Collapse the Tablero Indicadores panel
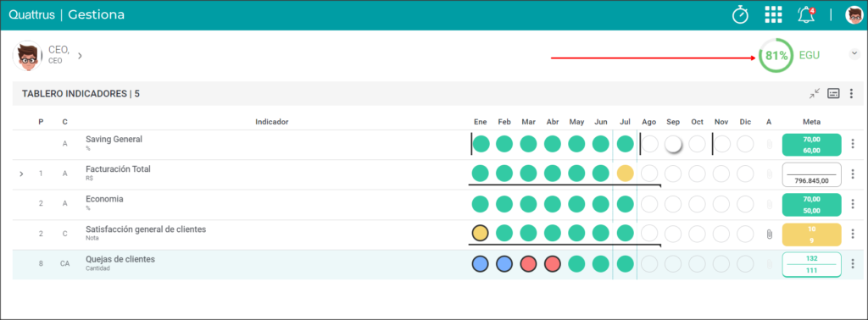 (x=815, y=93)
